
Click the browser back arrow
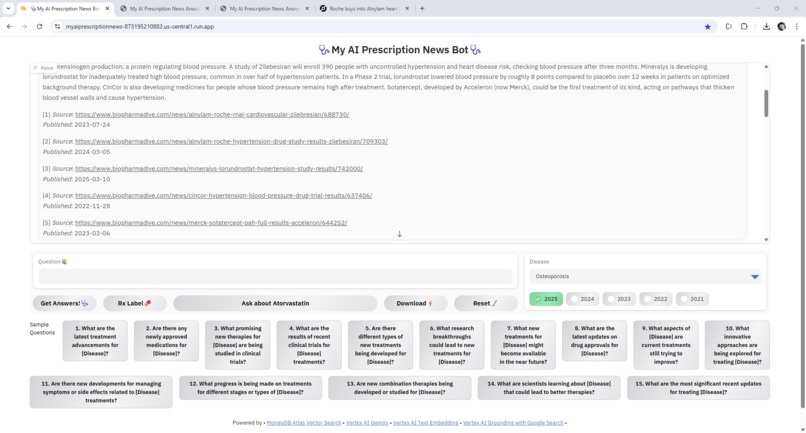point(9,26)
